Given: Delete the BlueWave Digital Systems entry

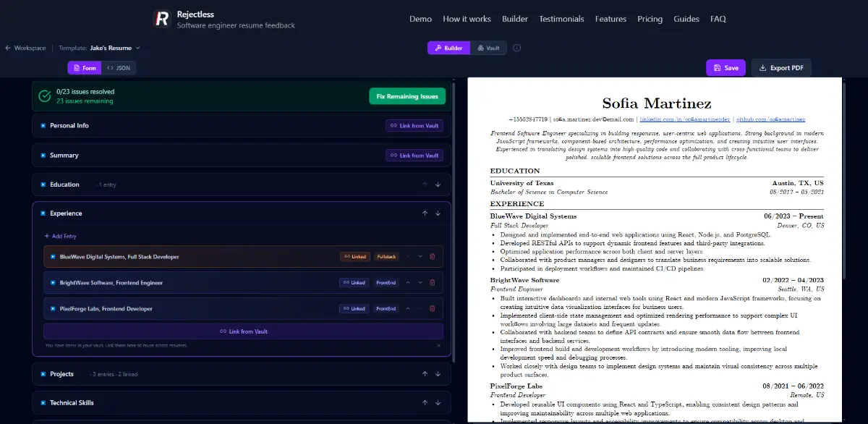Looking at the screenshot, I should point(433,257).
